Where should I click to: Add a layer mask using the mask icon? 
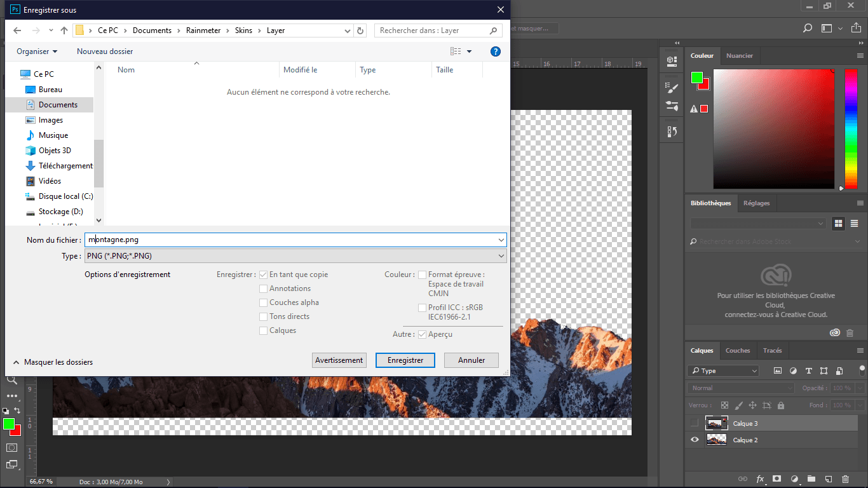click(776, 478)
